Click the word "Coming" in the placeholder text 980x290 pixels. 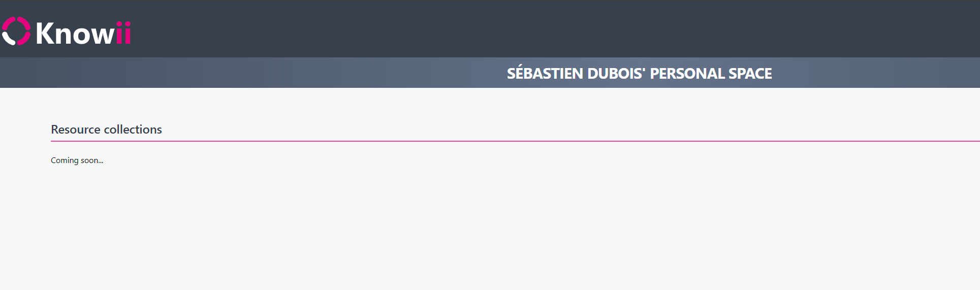[x=65, y=160]
